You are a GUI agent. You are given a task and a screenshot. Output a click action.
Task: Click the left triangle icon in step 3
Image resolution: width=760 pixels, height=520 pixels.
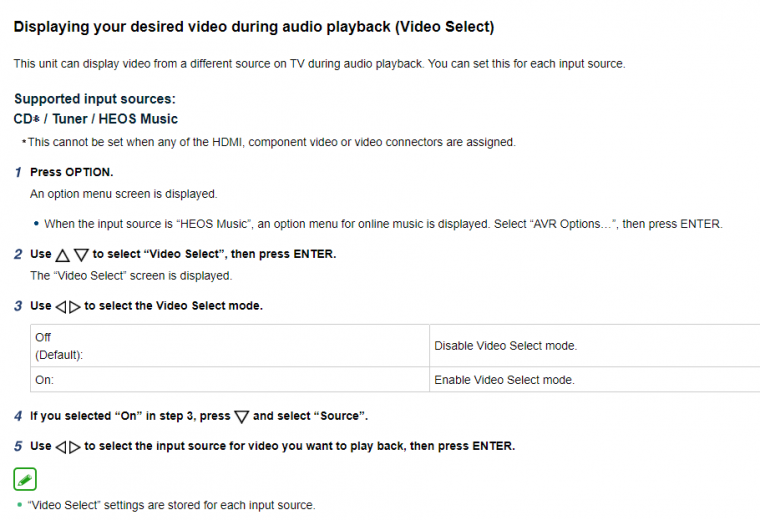click(x=61, y=306)
